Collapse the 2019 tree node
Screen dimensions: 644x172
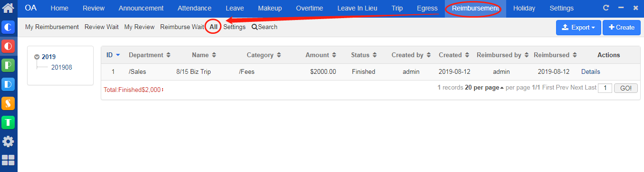point(37,57)
